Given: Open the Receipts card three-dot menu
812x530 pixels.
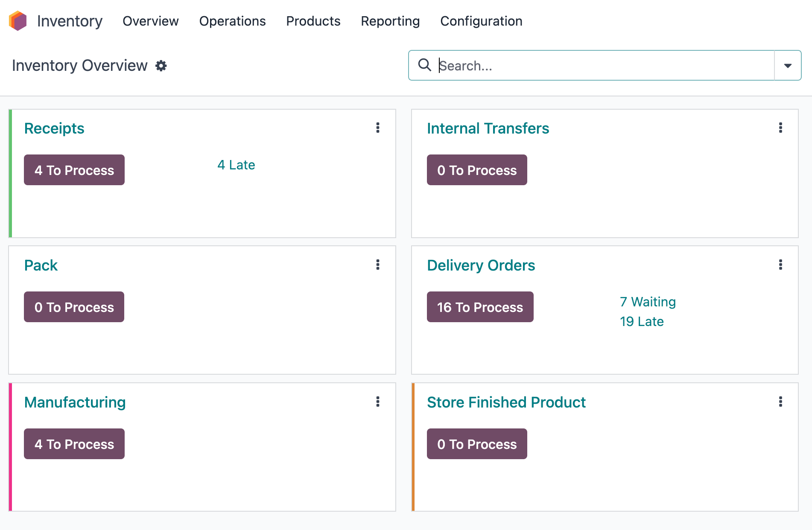Looking at the screenshot, I should tap(378, 128).
